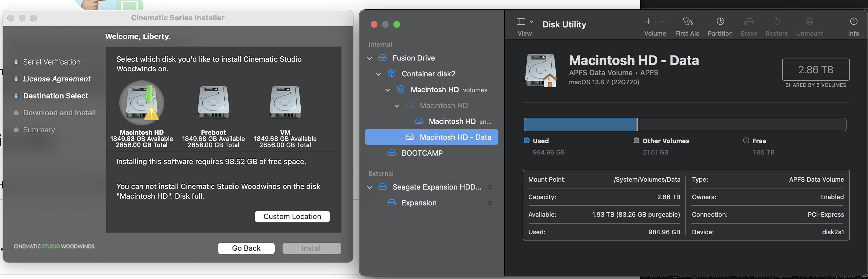Click the Custom Location button
The image size is (868, 279).
click(292, 216)
